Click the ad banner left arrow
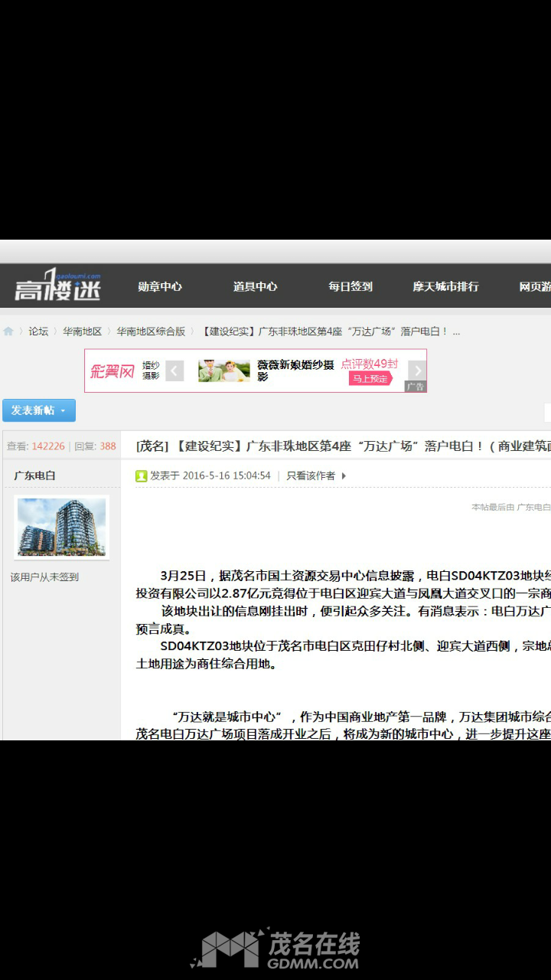Screen dimensions: 551x980 point(174,371)
